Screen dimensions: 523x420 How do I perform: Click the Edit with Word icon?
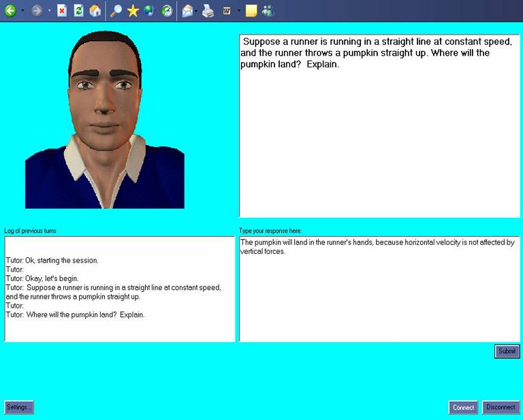[227, 11]
